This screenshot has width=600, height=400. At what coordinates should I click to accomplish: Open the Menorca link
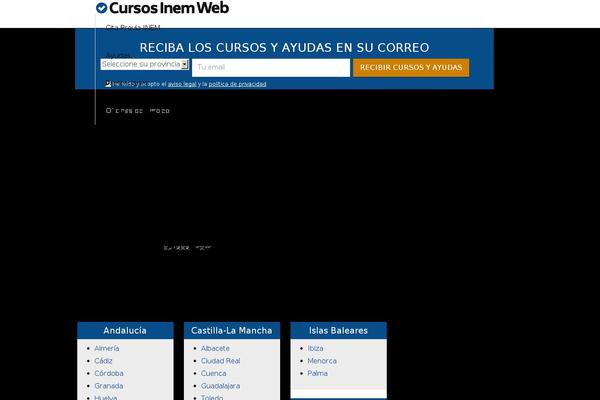click(x=322, y=361)
